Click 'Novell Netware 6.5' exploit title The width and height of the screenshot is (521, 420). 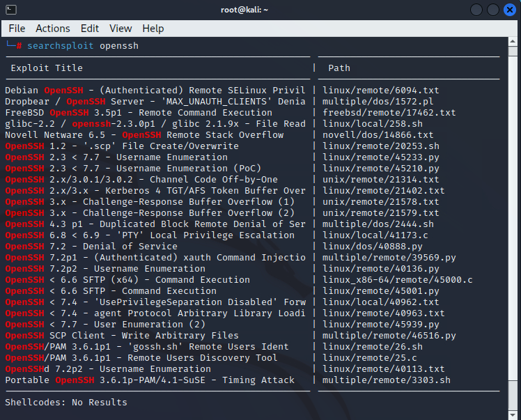click(144, 134)
